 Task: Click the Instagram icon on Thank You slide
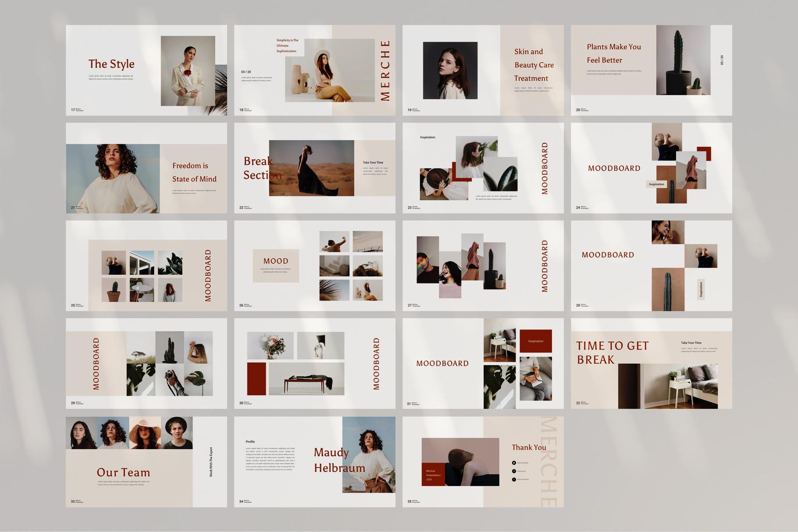tap(514, 471)
